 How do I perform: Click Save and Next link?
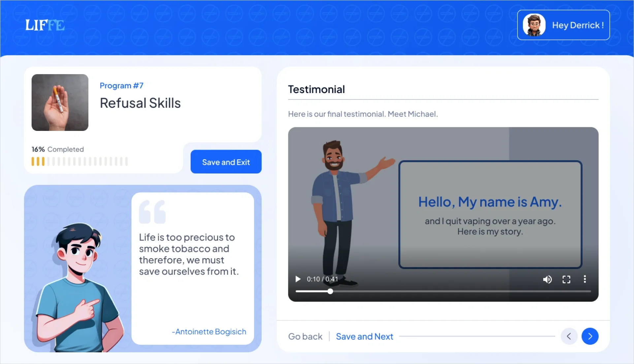365,337
